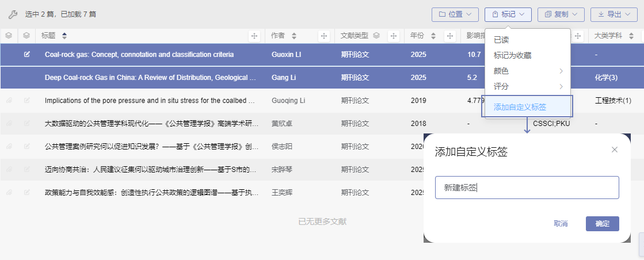This screenshot has height=260, width=644.
Task: Select row titled Deep Coal-rock Gas in China
Action: pos(150,77)
